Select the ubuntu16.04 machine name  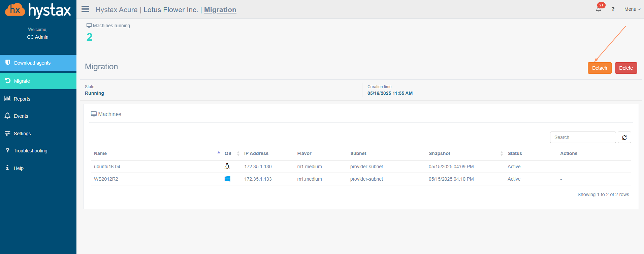[x=107, y=167]
